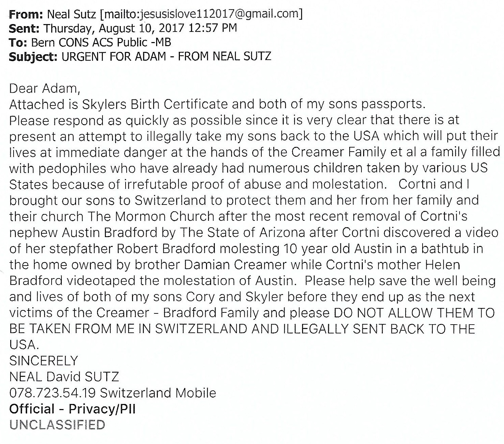This screenshot has height=444, width=504.
Task: Click the phone number 078.723.54.19
Action: [53, 393]
